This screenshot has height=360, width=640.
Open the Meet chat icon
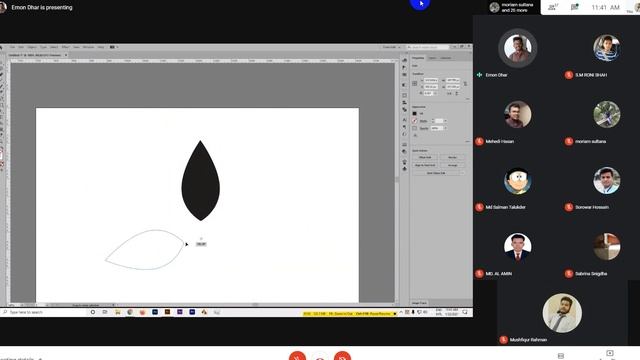tap(574, 7)
